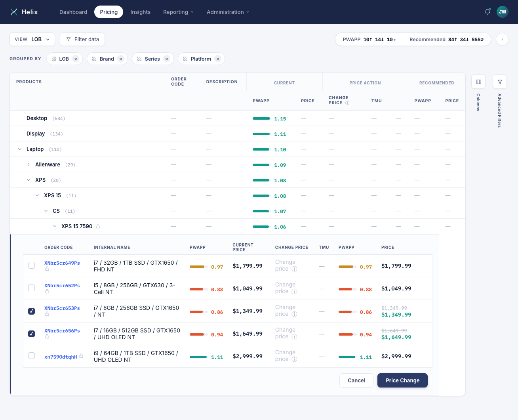Remove the Platform grouping chip
This screenshot has width=518, height=420.
pyautogui.click(x=218, y=59)
